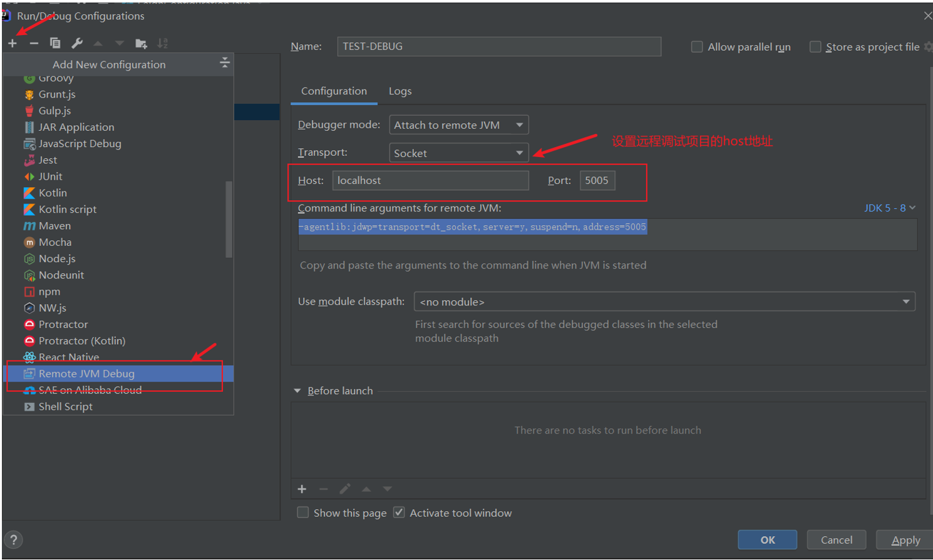Click the Sort Configurations alphabetically icon
This screenshot has width=933, height=560.
click(x=163, y=43)
